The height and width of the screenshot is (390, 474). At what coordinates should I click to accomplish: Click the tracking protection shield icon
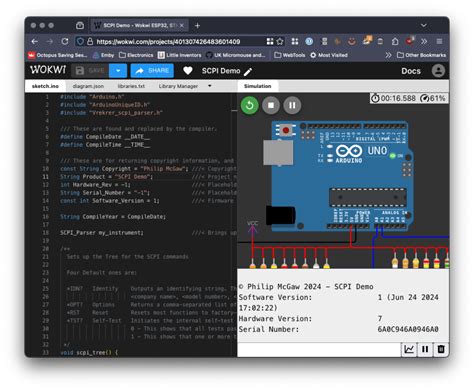[80, 41]
